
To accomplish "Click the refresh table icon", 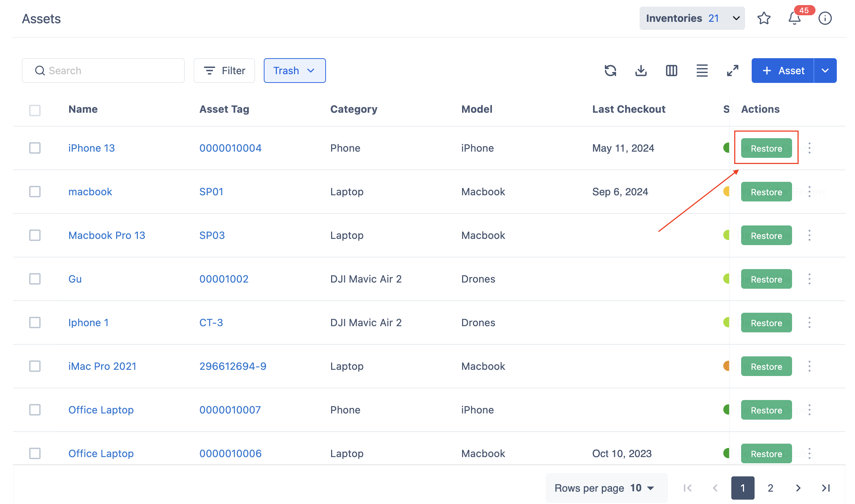I will (610, 71).
